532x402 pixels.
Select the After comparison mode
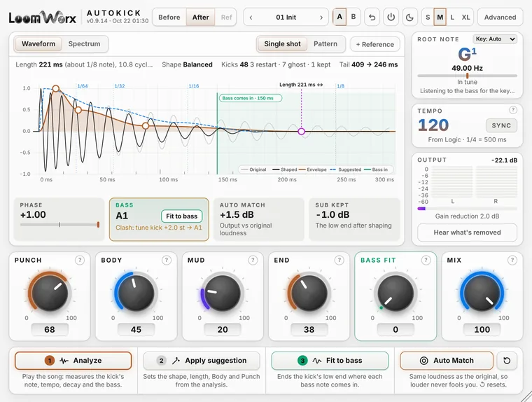point(200,17)
